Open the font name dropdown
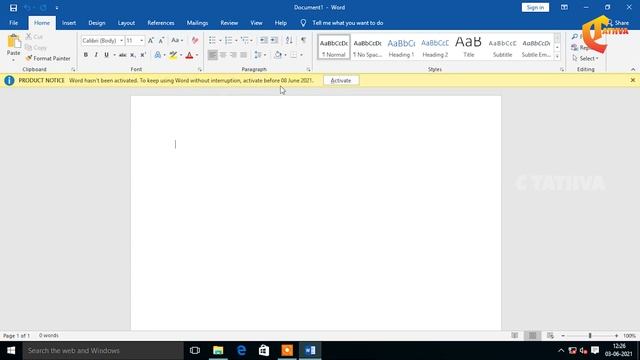This screenshot has width=640, height=360. (x=121, y=40)
